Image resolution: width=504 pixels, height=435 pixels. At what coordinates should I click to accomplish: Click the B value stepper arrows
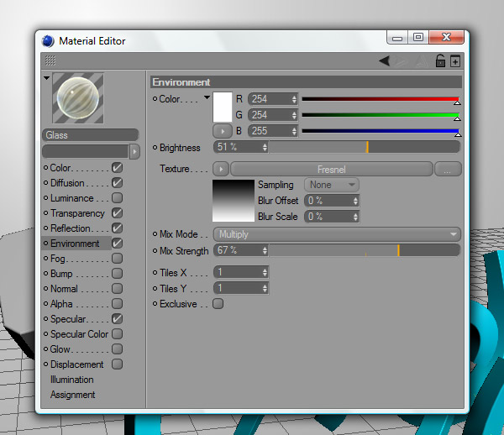click(294, 131)
